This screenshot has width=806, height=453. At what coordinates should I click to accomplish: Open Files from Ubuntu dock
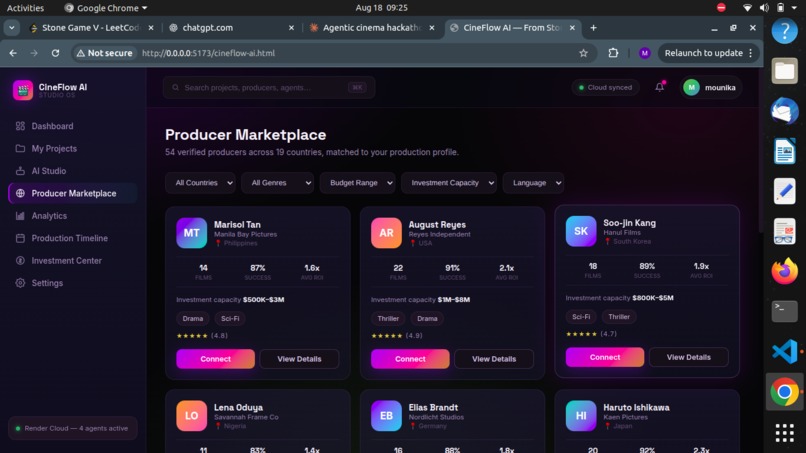784,71
